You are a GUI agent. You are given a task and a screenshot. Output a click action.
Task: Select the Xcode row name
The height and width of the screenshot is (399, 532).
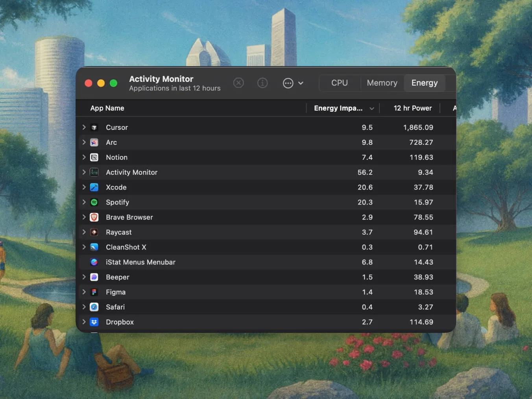(116, 187)
